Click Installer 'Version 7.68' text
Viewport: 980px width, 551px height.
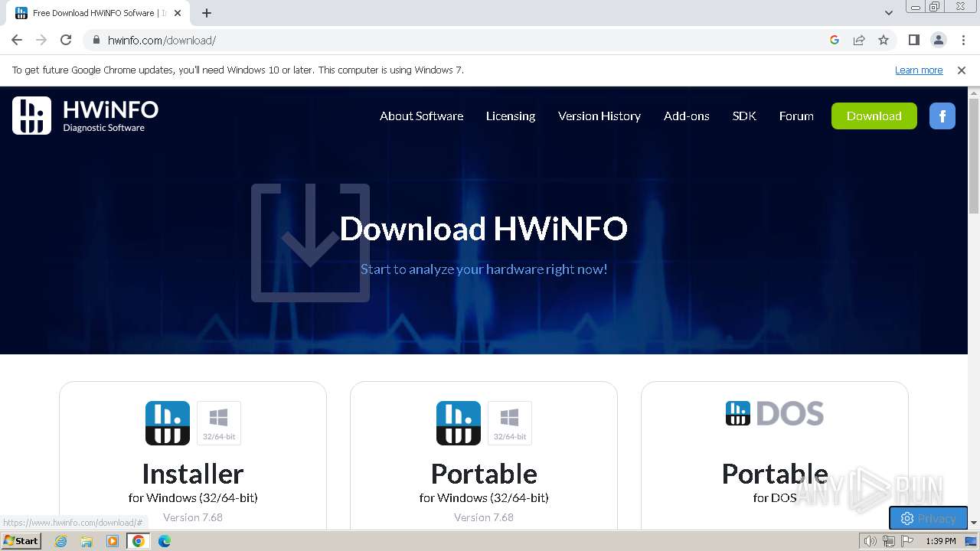pyautogui.click(x=193, y=517)
